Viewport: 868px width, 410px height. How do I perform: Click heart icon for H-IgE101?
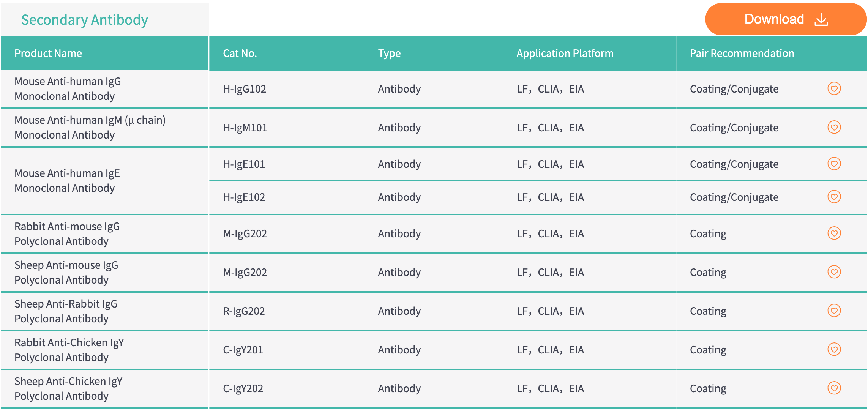[x=834, y=164]
